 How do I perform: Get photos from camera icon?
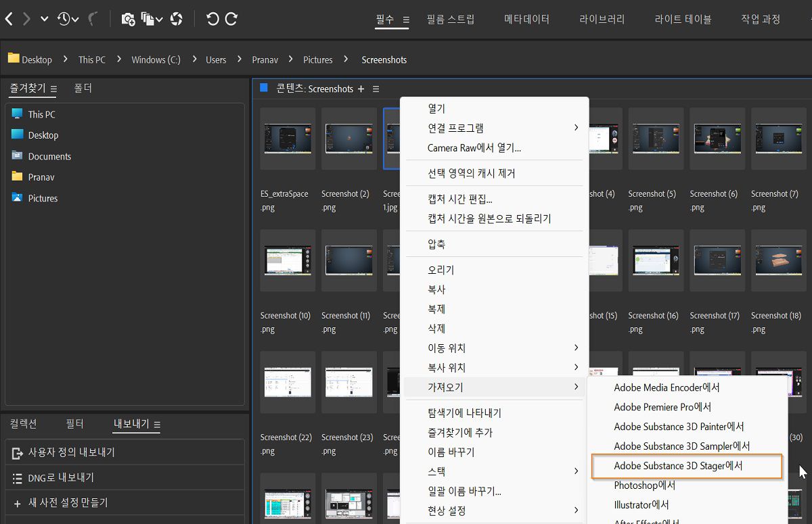128,19
